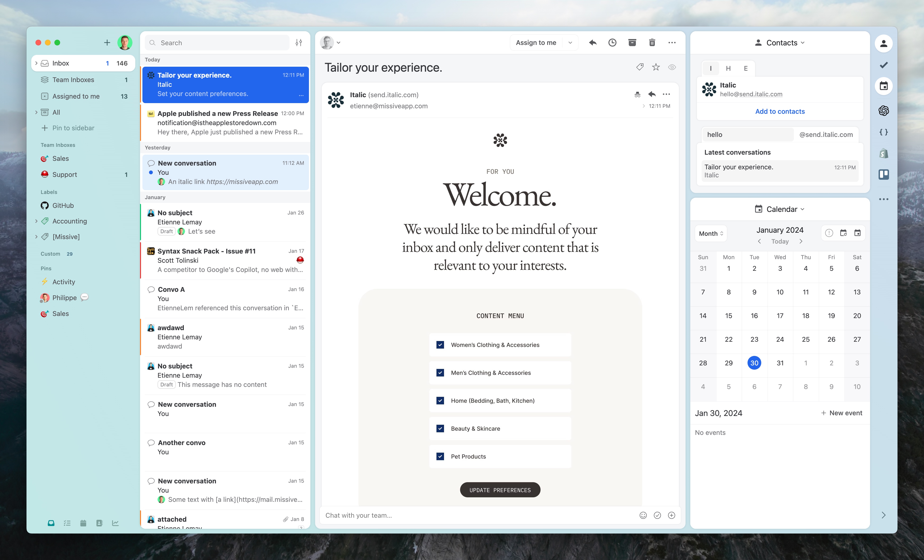Add a label with the tag icon
Screen dimensions: 924x560
pyautogui.click(x=640, y=67)
